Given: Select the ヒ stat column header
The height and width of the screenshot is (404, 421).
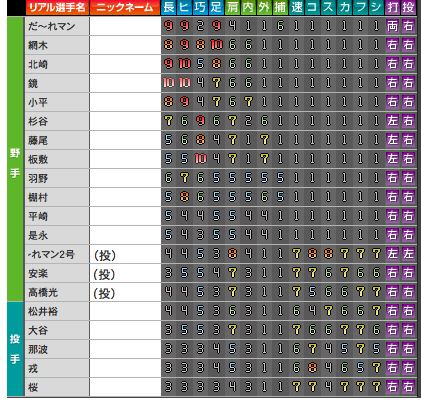Looking at the screenshot, I should pyautogui.click(x=184, y=7).
